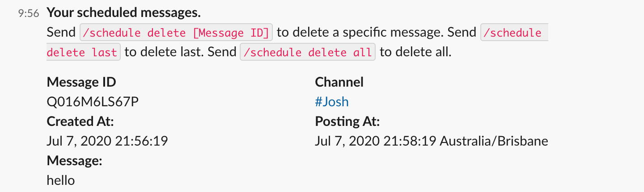Image resolution: width=644 pixels, height=192 pixels.
Task: Click the created time ending 21:56:19
Action: pos(107,141)
